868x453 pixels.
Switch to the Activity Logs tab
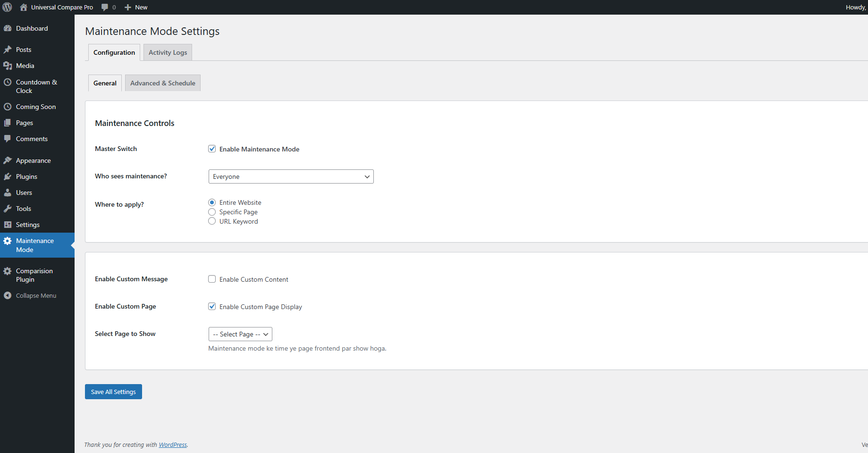[x=167, y=52]
